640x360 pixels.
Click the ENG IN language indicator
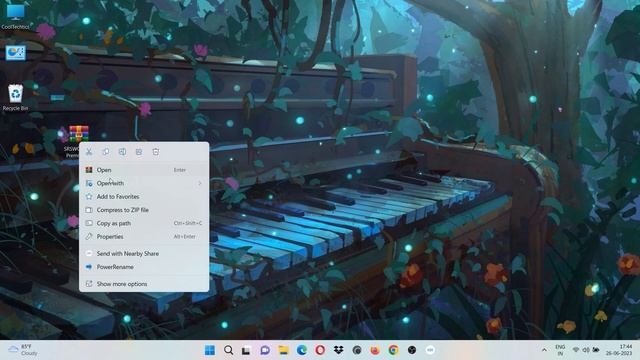click(x=560, y=350)
